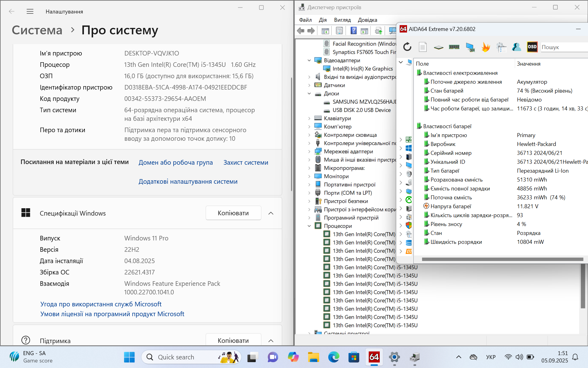Open Дія menu in Device Manager
Viewport: 588px width, 368px height.
pyautogui.click(x=323, y=20)
